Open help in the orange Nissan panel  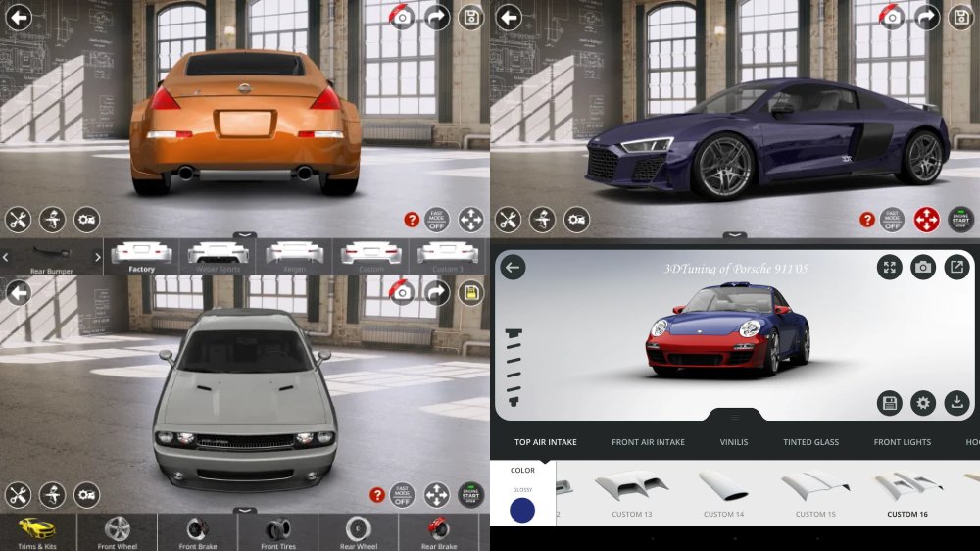tap(412, 220)
